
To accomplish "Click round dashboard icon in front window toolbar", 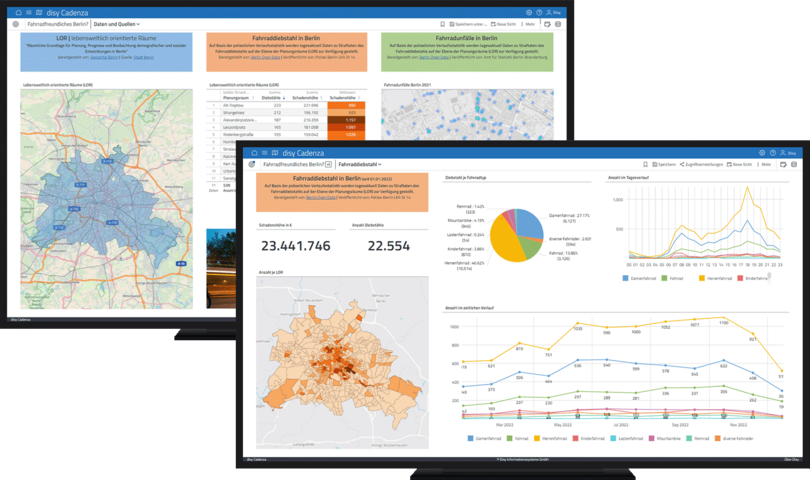I will pyautogui.click(x=252, y=164).
